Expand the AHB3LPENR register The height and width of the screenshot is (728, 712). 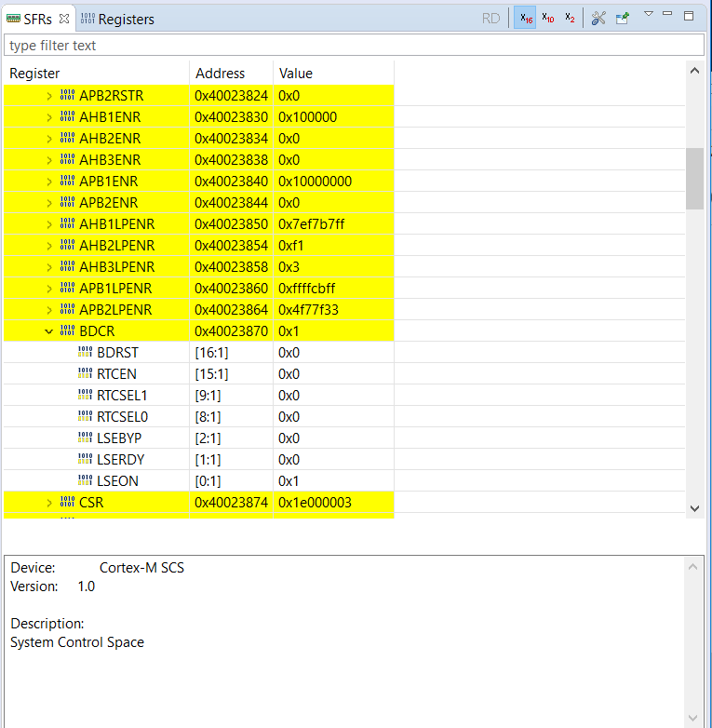tap(49, 267)
